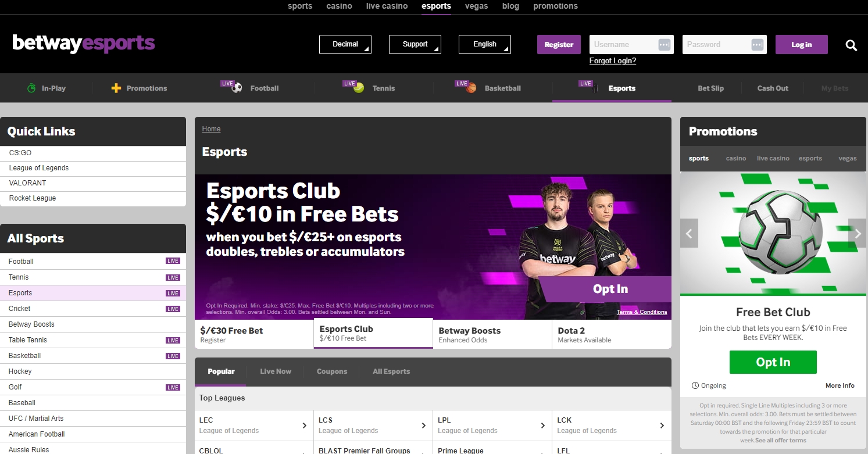This screenshot has height=454, width=868.
Task: Select the casino tab under Promotions
Action: click(x=736, y=158)
